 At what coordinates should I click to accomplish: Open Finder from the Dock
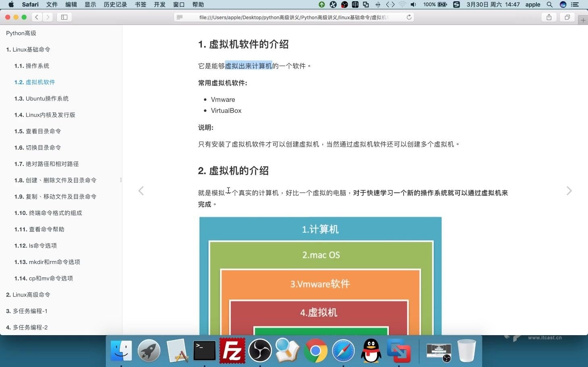click(x=121, y=351)
